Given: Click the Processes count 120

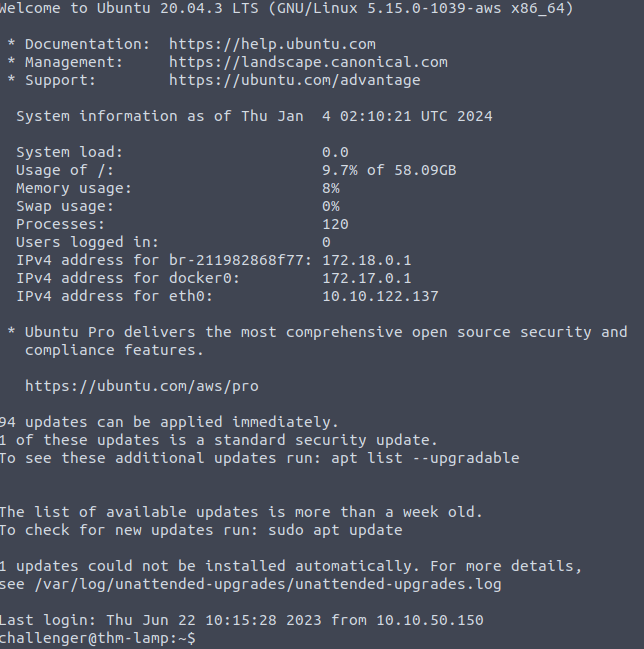Looking at the screenshot, I should pos(335,224).
